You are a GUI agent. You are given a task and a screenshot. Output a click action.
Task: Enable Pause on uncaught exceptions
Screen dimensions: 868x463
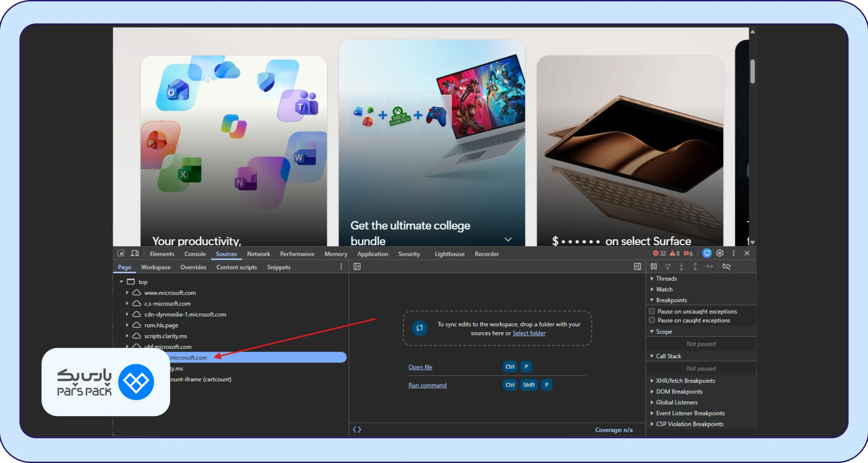[x=652, y=311]
